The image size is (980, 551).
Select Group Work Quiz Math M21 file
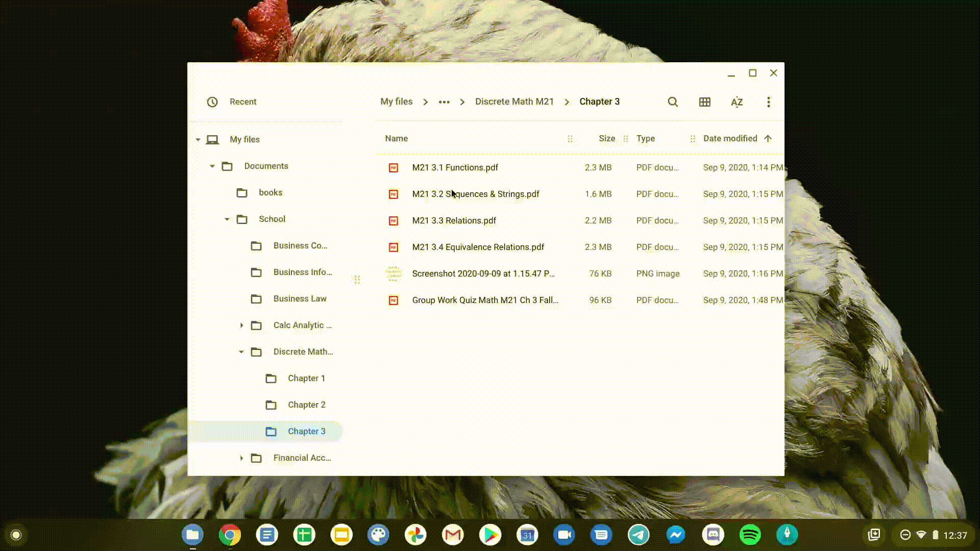(580, 300)
